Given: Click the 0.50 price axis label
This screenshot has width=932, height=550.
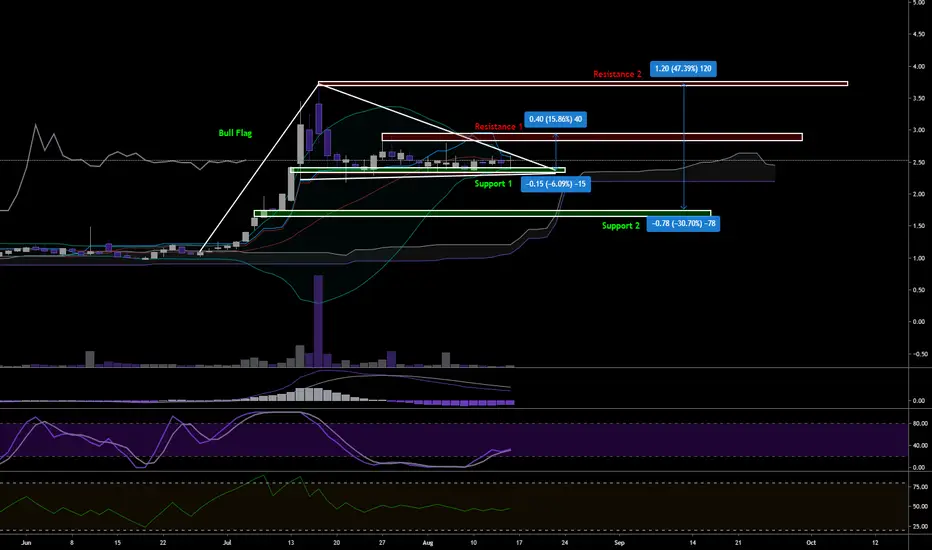Looking at the screenshot, I should point(919,290).
